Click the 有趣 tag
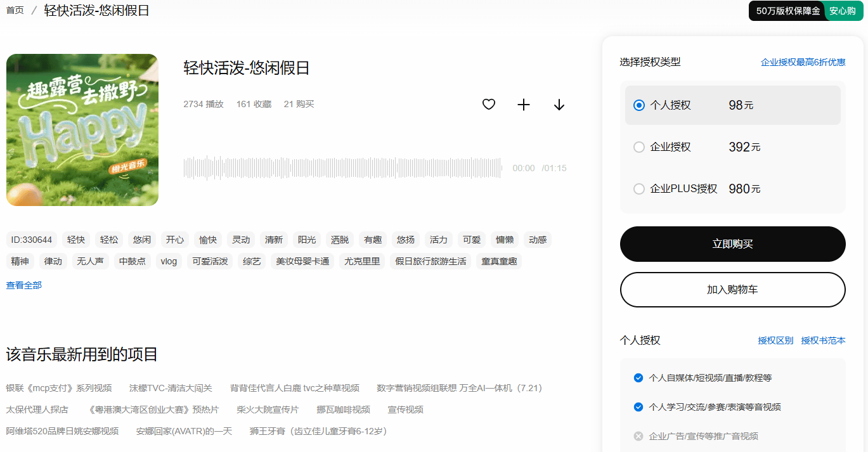Image resolution: width=868 pixels, height=452 pixels. (x=373, y=240)
